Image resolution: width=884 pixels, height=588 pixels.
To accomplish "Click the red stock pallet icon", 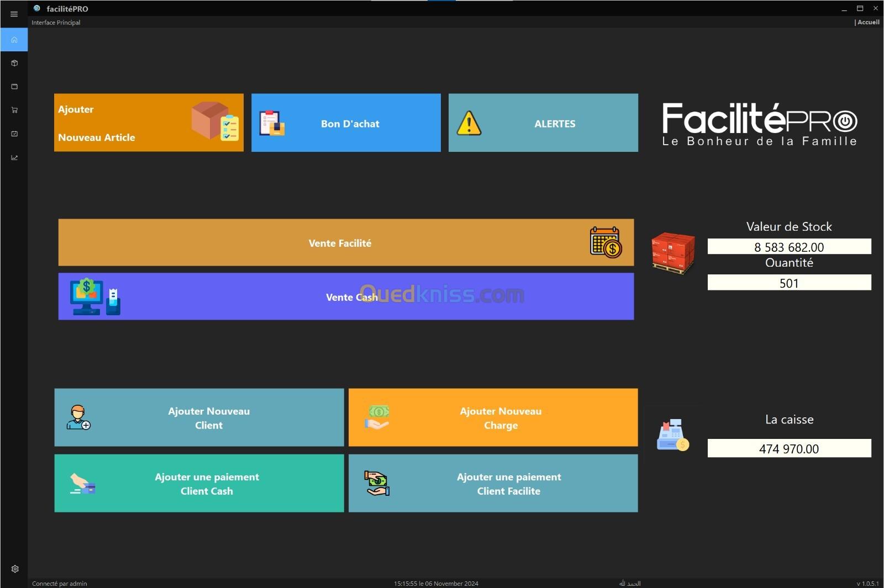I will point(672,253).
